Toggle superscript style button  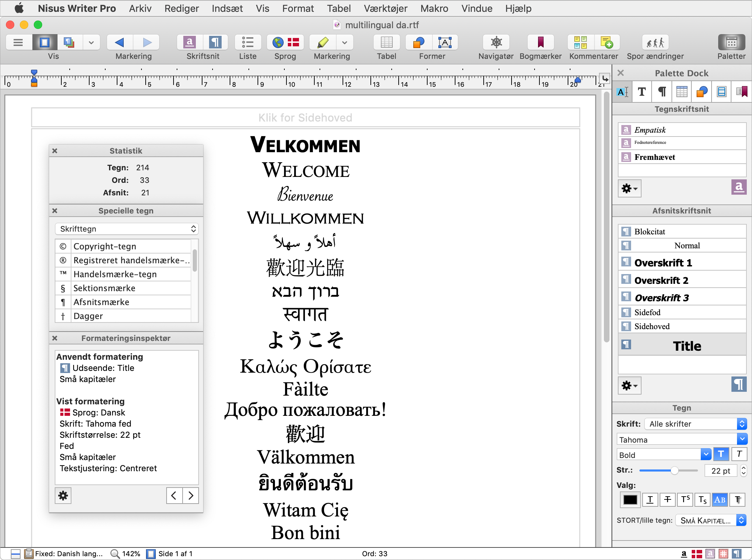[685, 500]
